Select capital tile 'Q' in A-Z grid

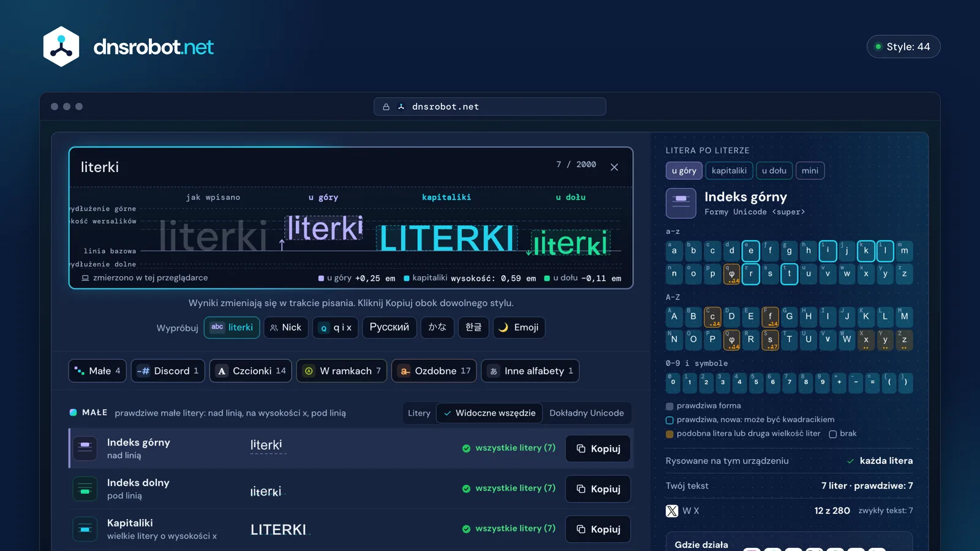click(x=731, y=340)
